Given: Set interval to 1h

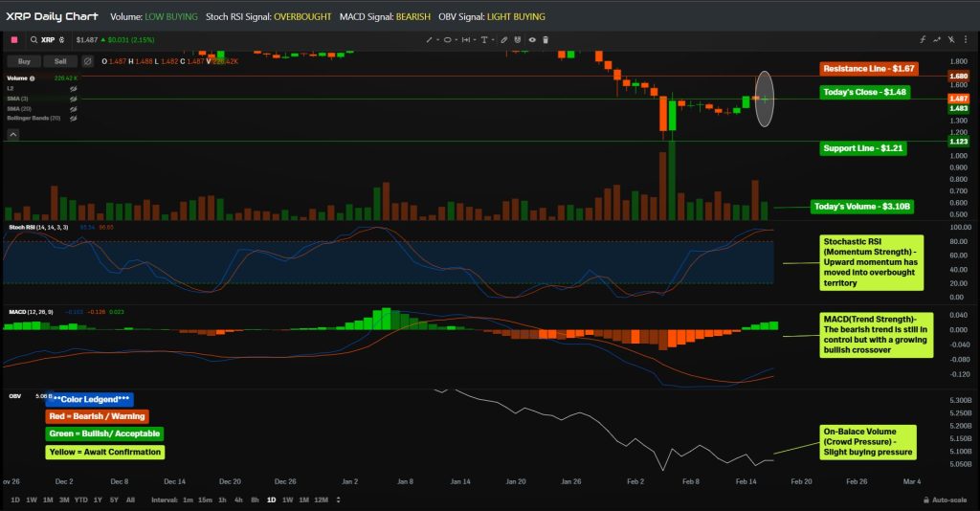Looking at the screenshot, I should pos(222,500).
